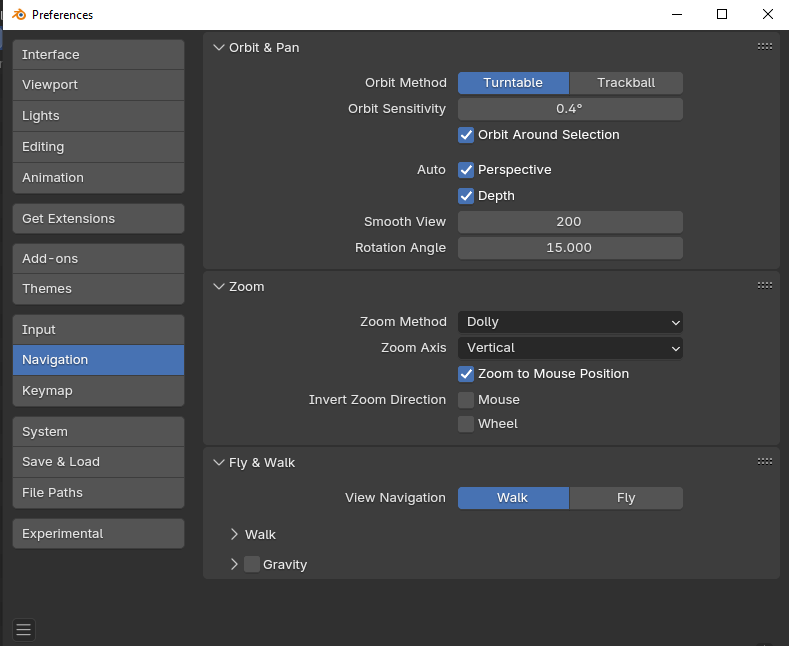
Task: Open the Zoom Axis dropdown
Action: 570,348
